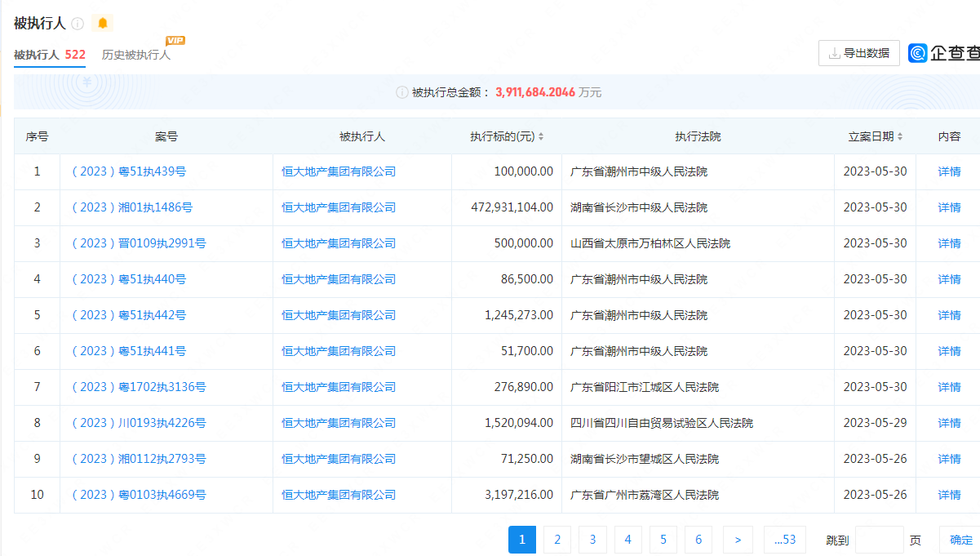Select the 被执行人 522 tab

click(x=50, y=55)
